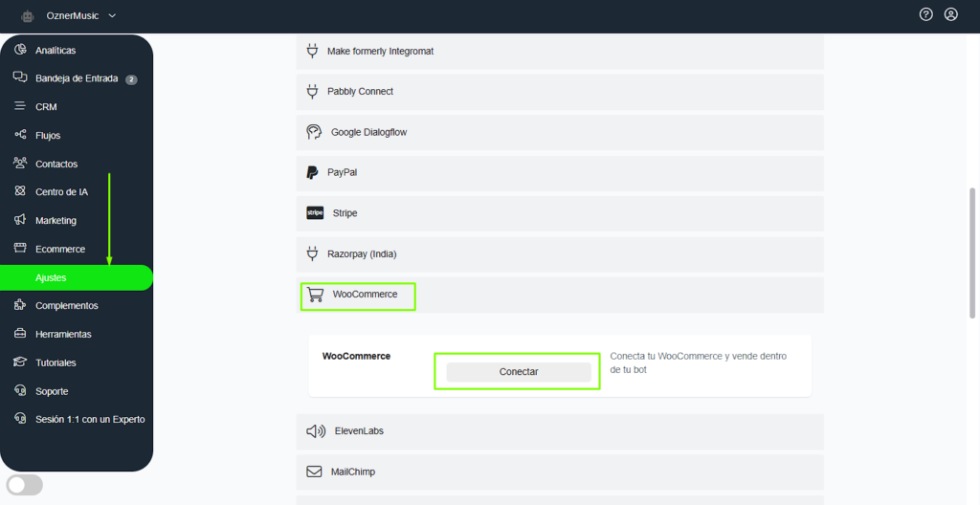
Task: Click the Analíticas chart icon
Action: pyautogui.click(x=20, y=50)
